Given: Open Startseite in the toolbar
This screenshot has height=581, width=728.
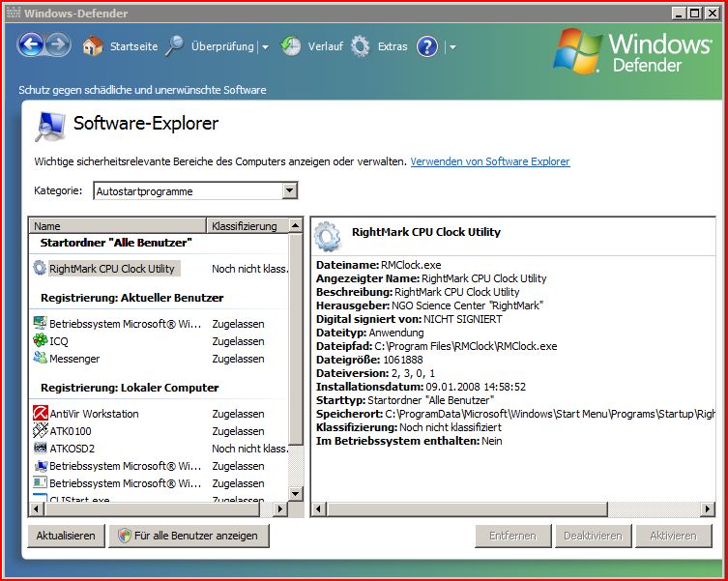Looking at the screenshot, I should [133, 46].
